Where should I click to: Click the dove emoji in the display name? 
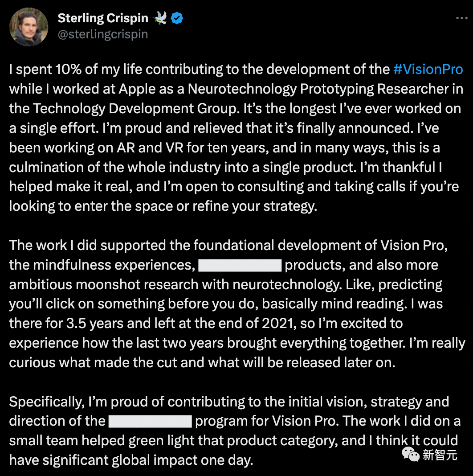click(160, 17)
